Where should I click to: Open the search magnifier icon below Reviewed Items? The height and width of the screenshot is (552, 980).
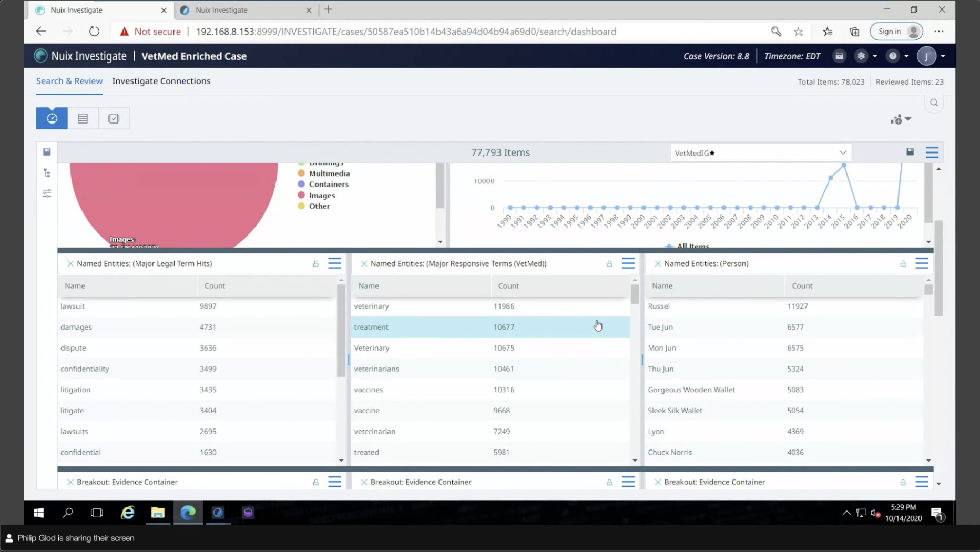pos(934,103)
